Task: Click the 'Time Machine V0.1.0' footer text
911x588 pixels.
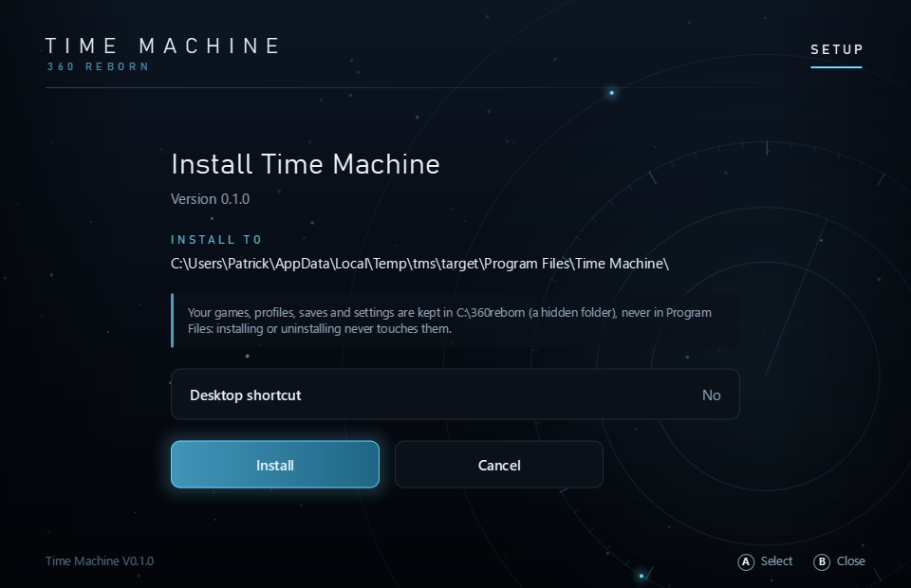Action: (x=100, y=561)
